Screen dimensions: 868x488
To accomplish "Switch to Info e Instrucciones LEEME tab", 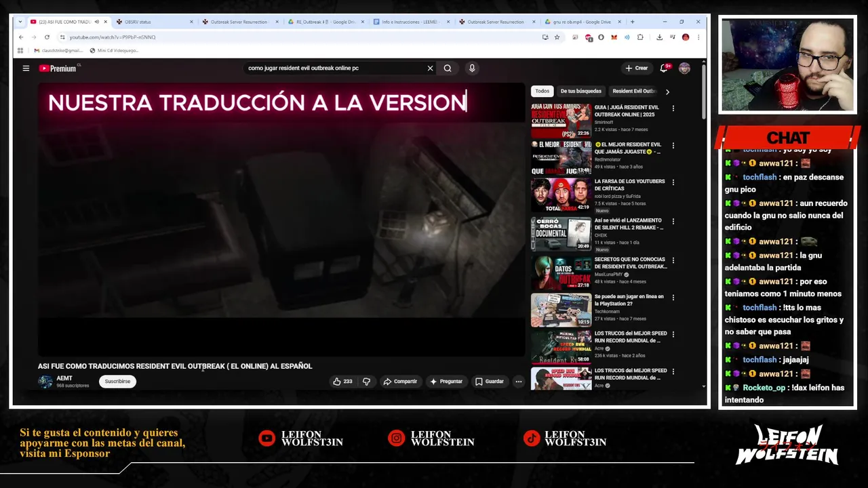I will (410, 22).
